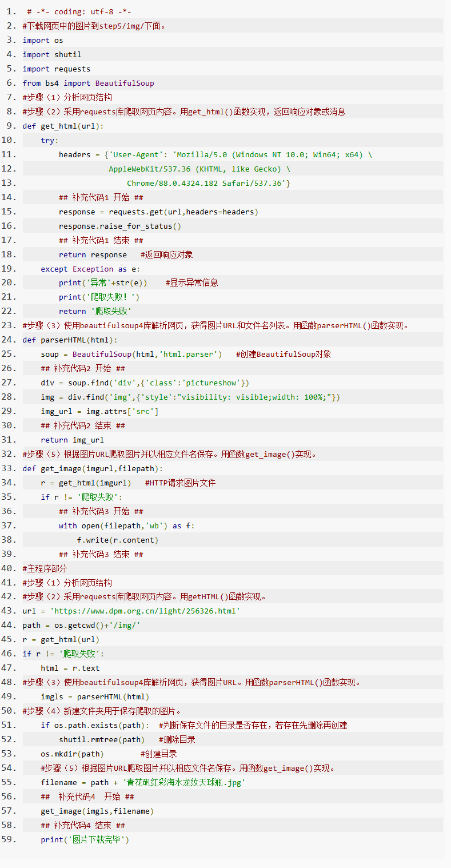Select 'response = requests.get(url,headers=headers)' line
The height and width of the screenshot is (868, 451).
pos(159,212)
